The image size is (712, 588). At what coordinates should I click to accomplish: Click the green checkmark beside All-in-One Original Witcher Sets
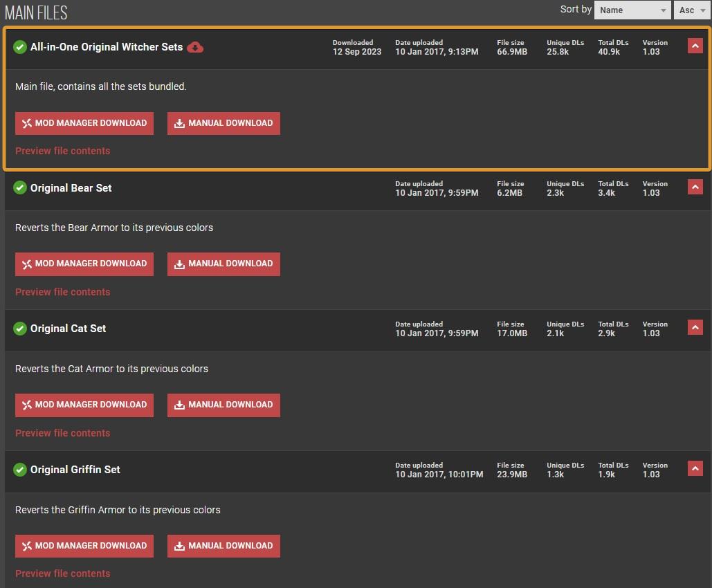[x=20, y=47]
